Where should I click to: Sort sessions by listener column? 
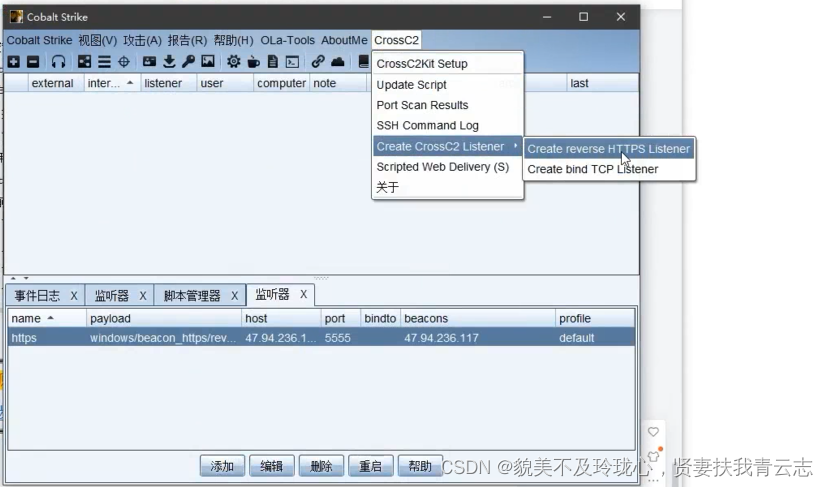click(x=168, y=83)
